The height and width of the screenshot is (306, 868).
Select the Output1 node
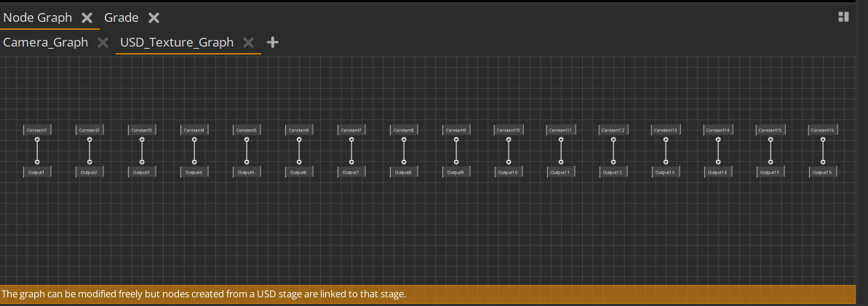(37, 172)
